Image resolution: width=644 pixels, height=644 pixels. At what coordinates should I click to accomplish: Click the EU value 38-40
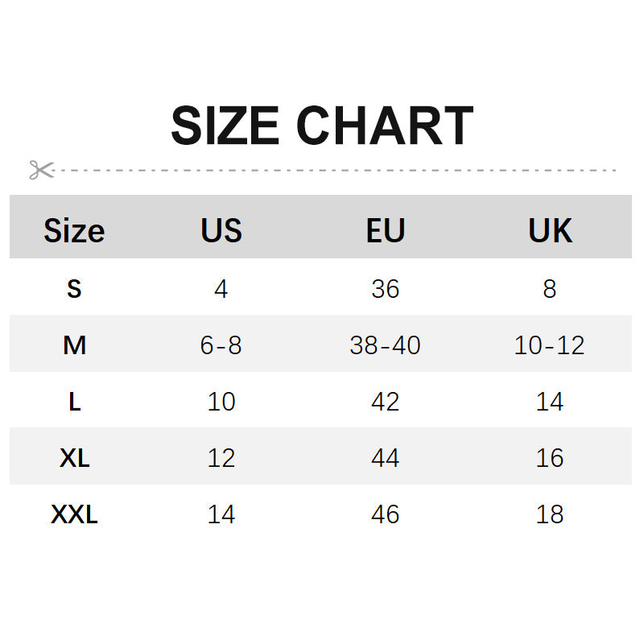click(x=386, y=345)
